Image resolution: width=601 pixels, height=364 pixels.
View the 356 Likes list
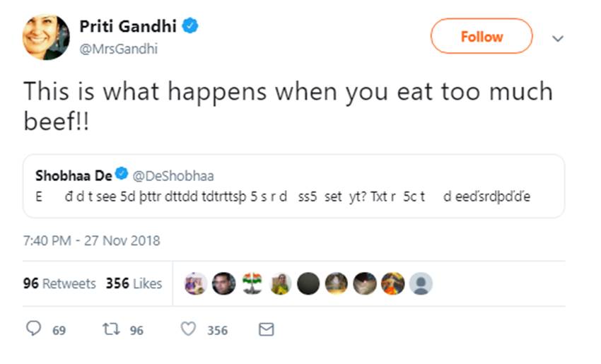134,283
